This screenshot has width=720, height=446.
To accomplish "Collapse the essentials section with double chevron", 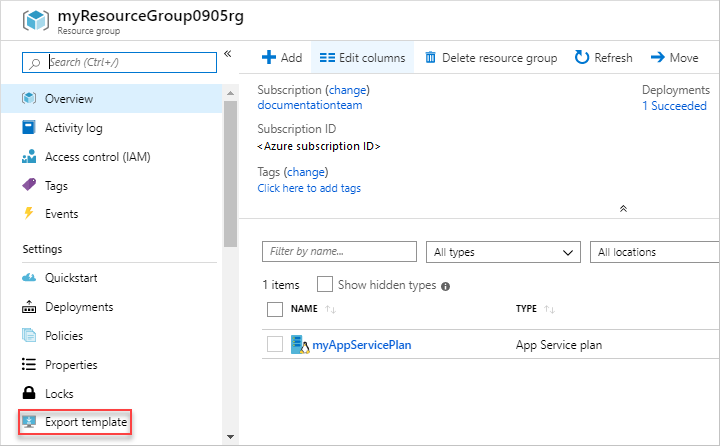I will coord(623,209).
